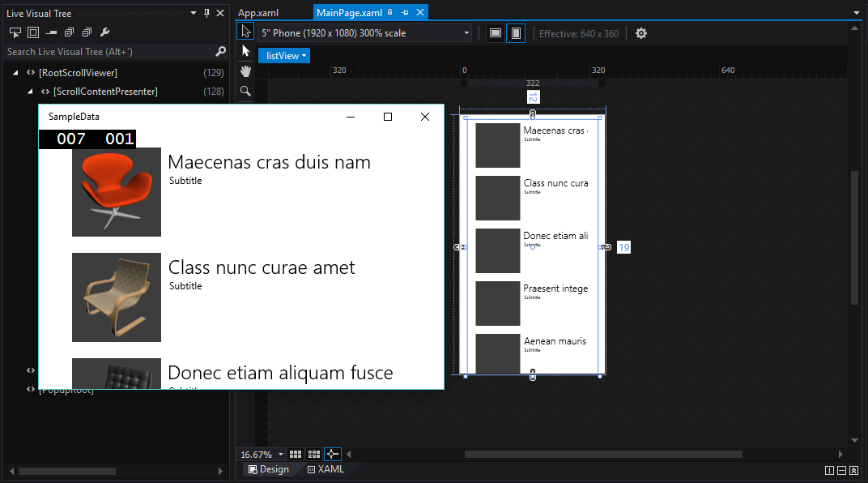Click the collapse all nodes icon

(x=87, y=32)
